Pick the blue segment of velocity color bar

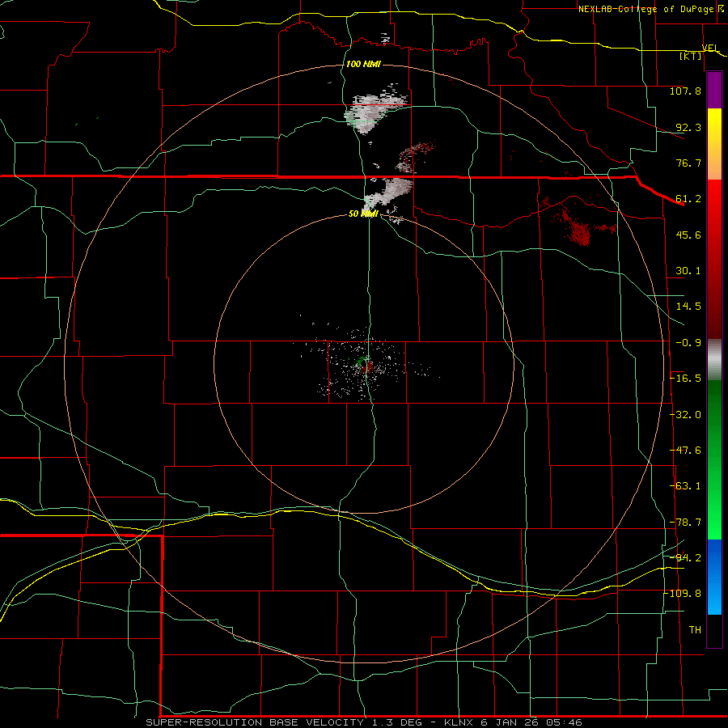pyautogui.click(x=714, y=577)
